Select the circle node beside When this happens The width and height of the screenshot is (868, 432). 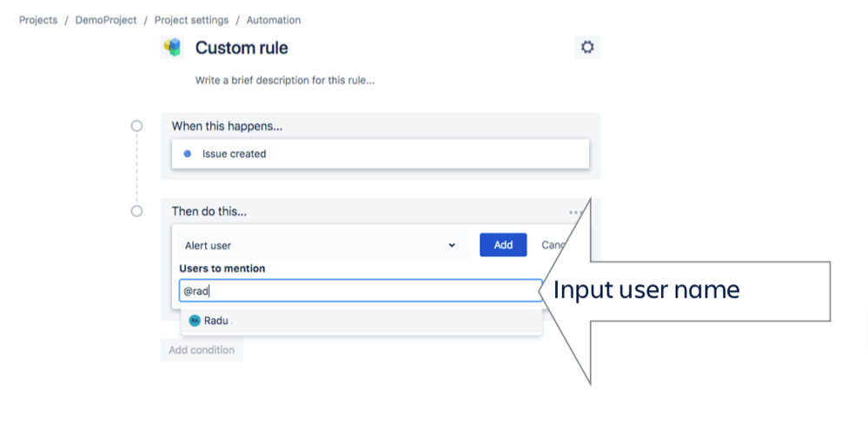point(136,126)
